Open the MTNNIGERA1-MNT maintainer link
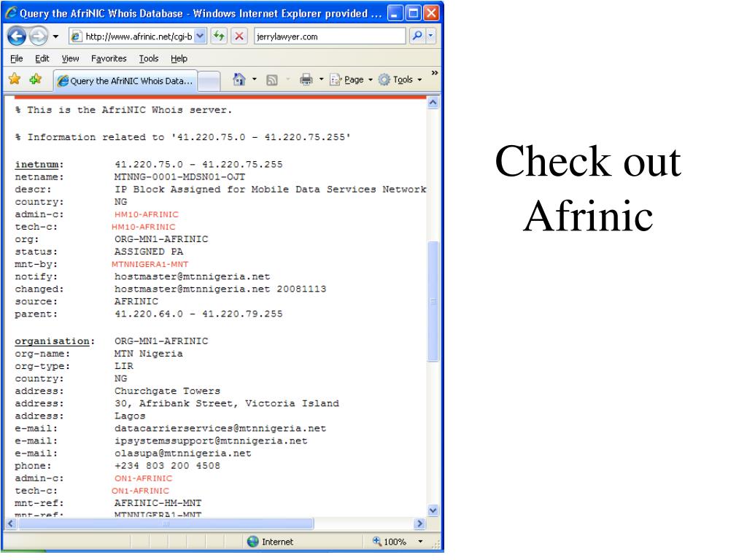This screenshot has width=747, height=560. pos(150,264)
